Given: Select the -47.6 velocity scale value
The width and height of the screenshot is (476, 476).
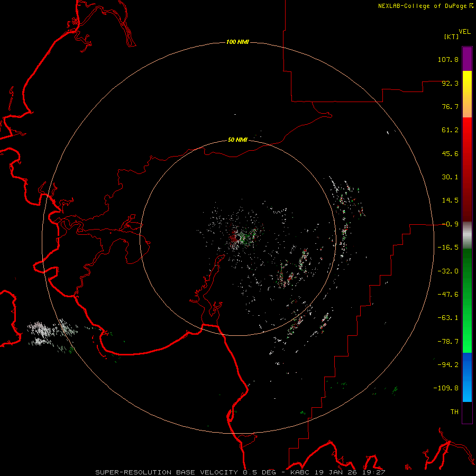Looking at the screenshot, I should 448,295.
